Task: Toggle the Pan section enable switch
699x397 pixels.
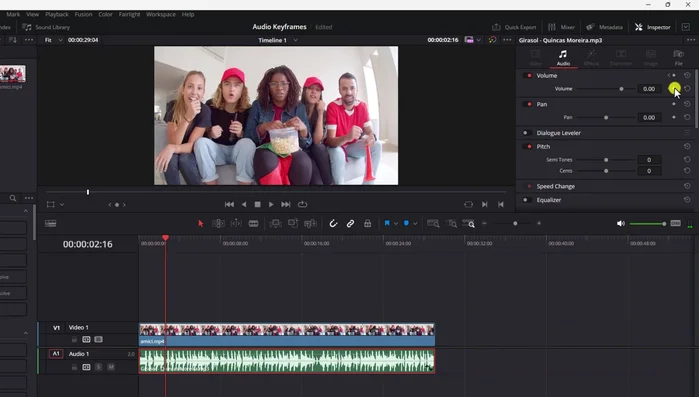Action: (528, 104)
